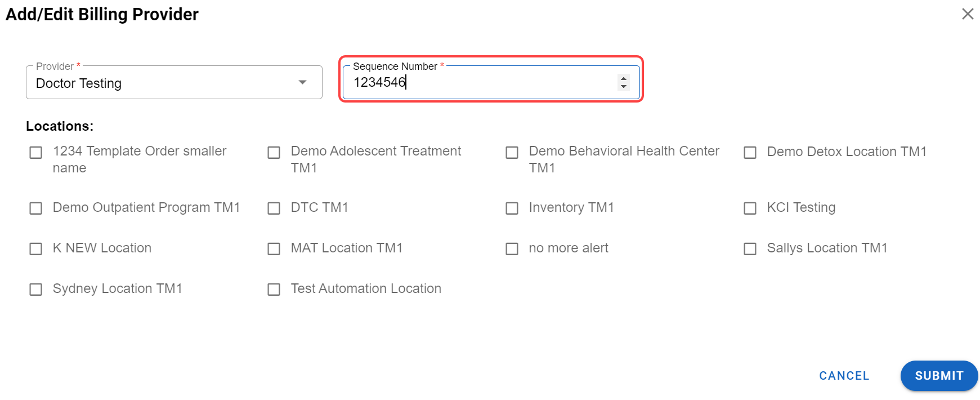Click into the Sequence Number field
Image resolution: width=980 pixels, height=400 pixels.
coord(478,83)
